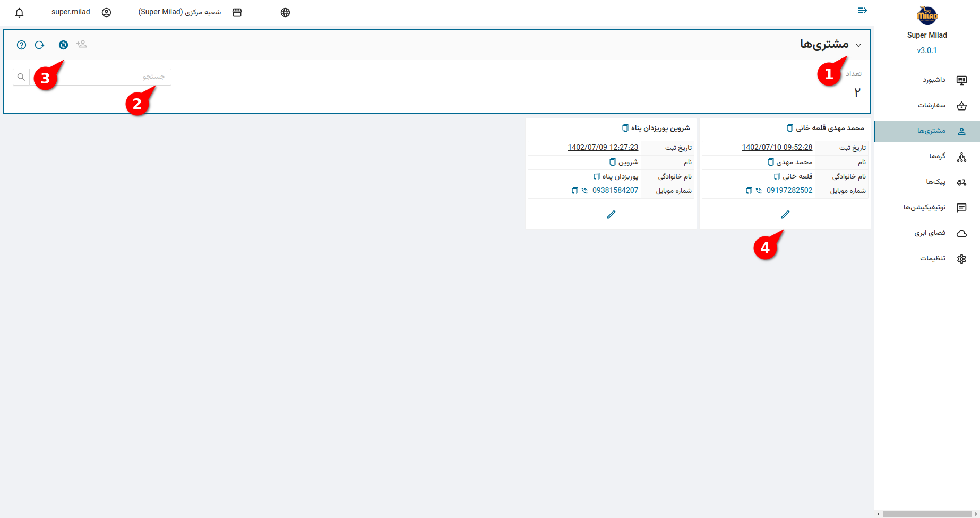
Task: Open تنظیمات from the sidebar
Action: pyautogui.click(x=933, y=258)
